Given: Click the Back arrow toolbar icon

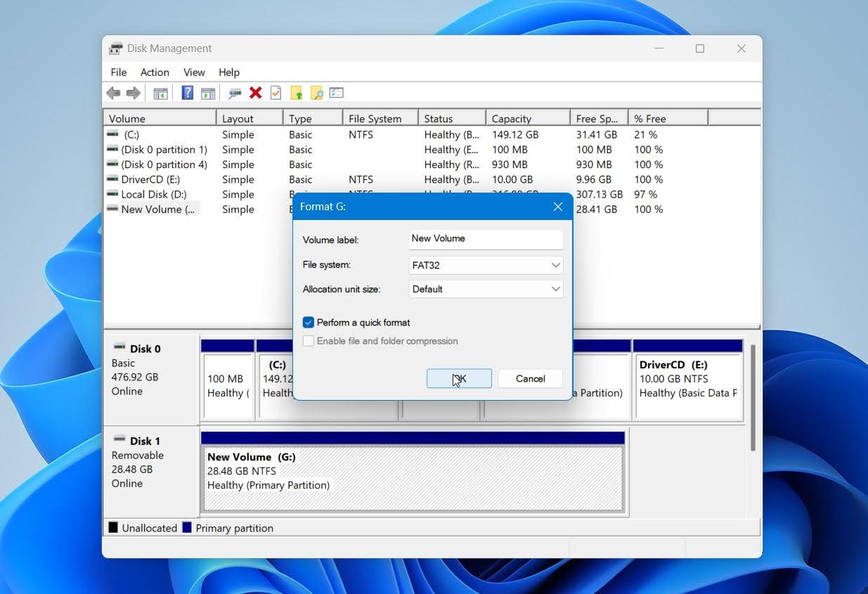Looking at the screenshot, I should pos(113,93).
